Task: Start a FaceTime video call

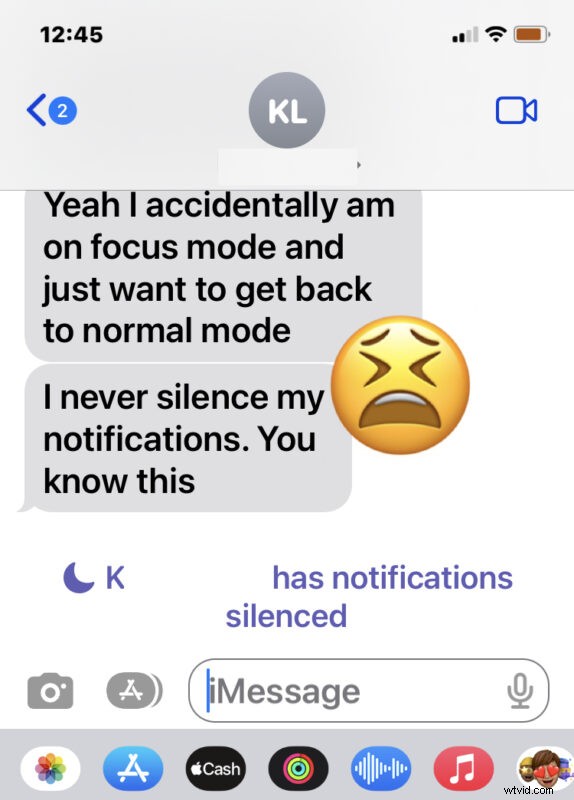Action: 516,110
